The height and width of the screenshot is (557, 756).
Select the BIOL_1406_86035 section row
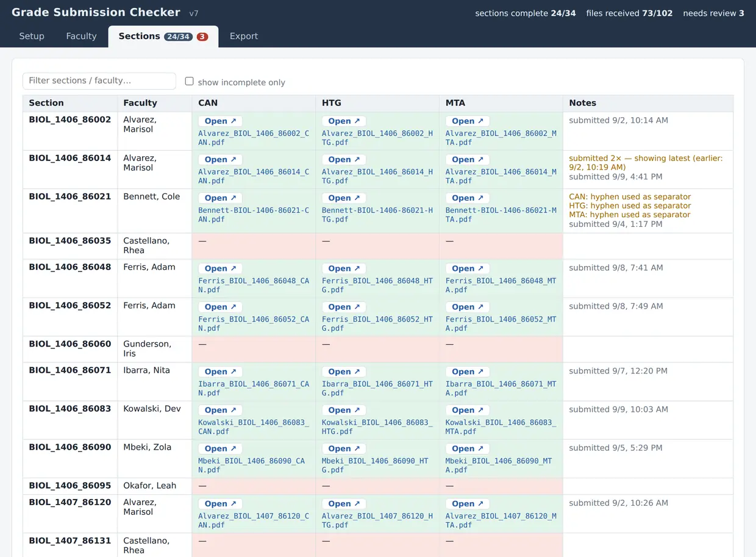tap(378, 246)
